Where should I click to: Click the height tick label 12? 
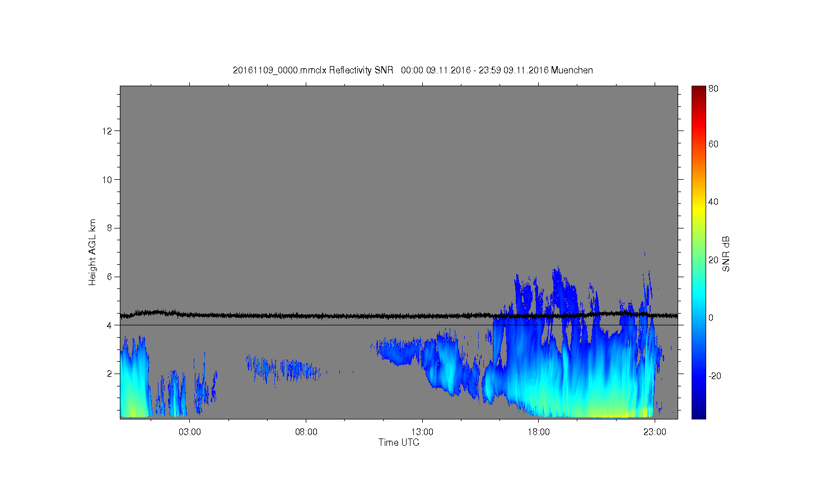(x=108, y=131)
